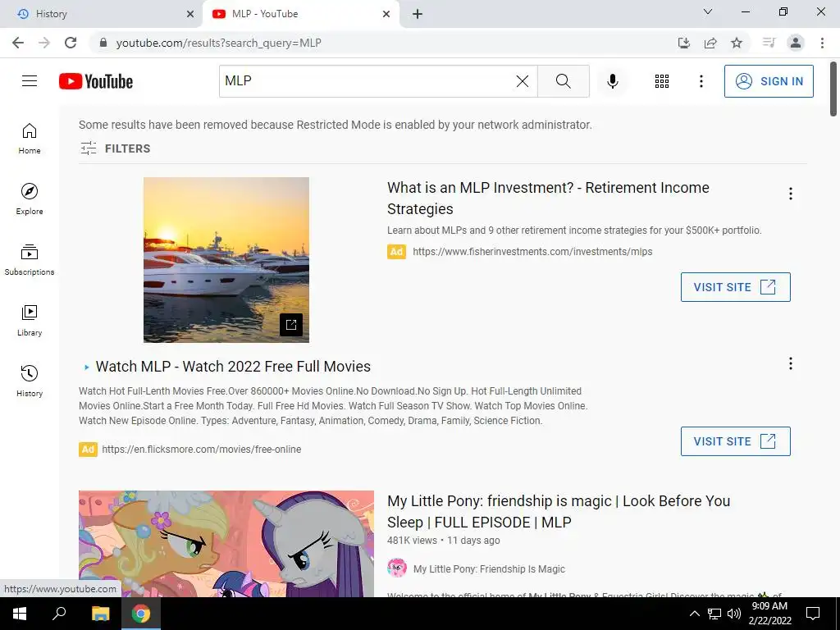
Task: Click the browser forward arrow
Action: (x=44, y=43)
